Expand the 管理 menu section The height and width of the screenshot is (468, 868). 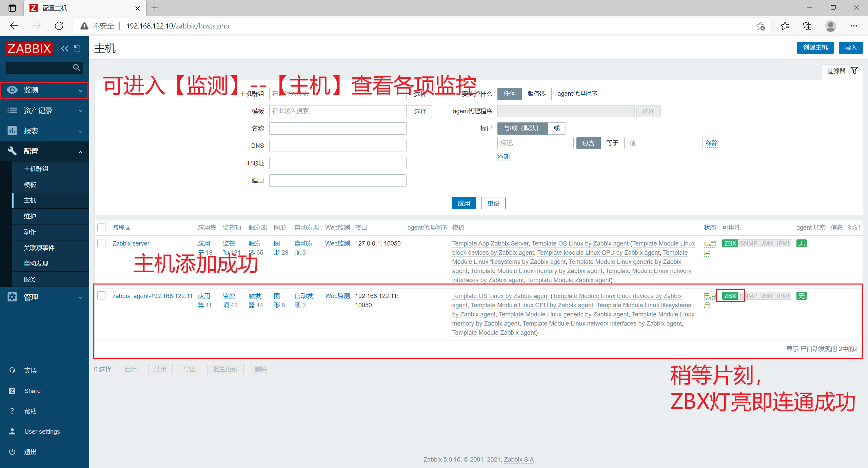tap(44, 297)
